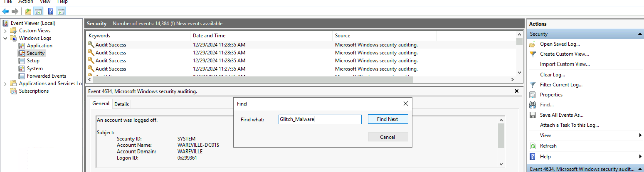The image size is (644, 172).
Task: Click the green Refresh icon
Action: (533, 146)
